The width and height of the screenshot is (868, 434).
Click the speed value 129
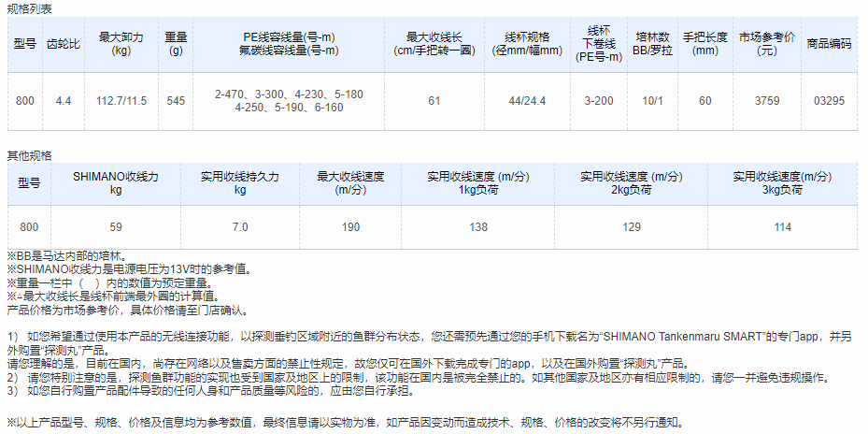632,227
